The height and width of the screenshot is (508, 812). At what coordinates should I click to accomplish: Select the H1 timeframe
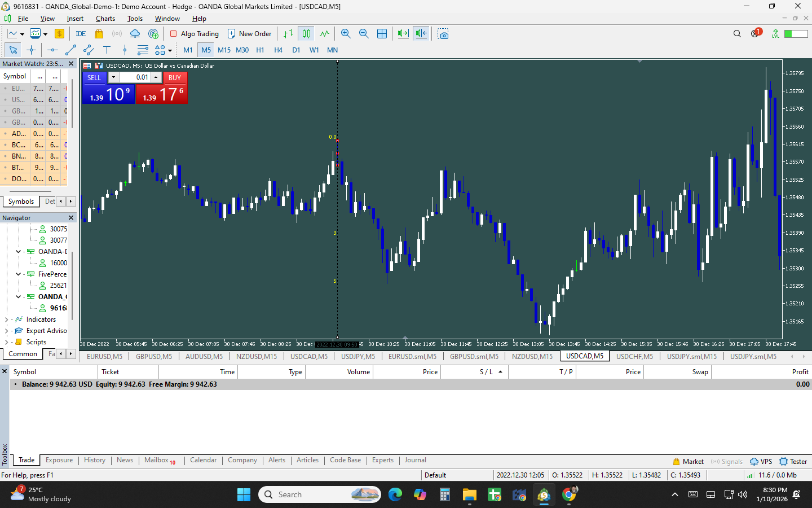coord(260,50)
